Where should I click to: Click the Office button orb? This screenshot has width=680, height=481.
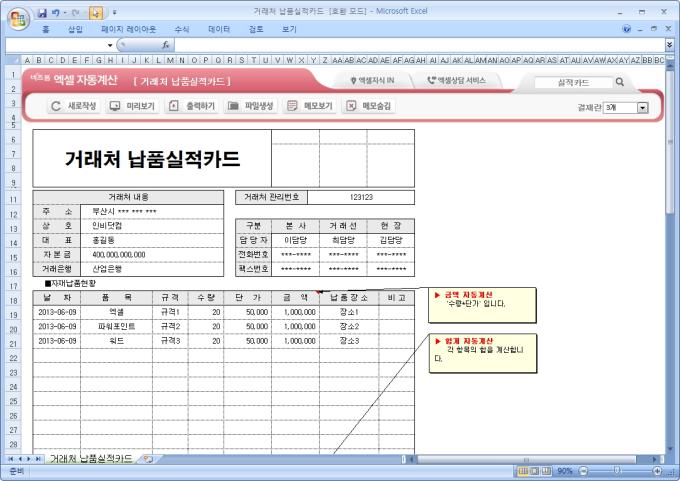[x=18, y=18]
